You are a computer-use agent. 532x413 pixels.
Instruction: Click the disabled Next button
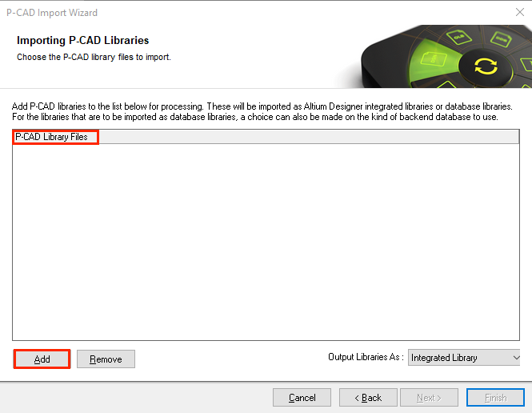pyautogui.click(x=429, y=397)
